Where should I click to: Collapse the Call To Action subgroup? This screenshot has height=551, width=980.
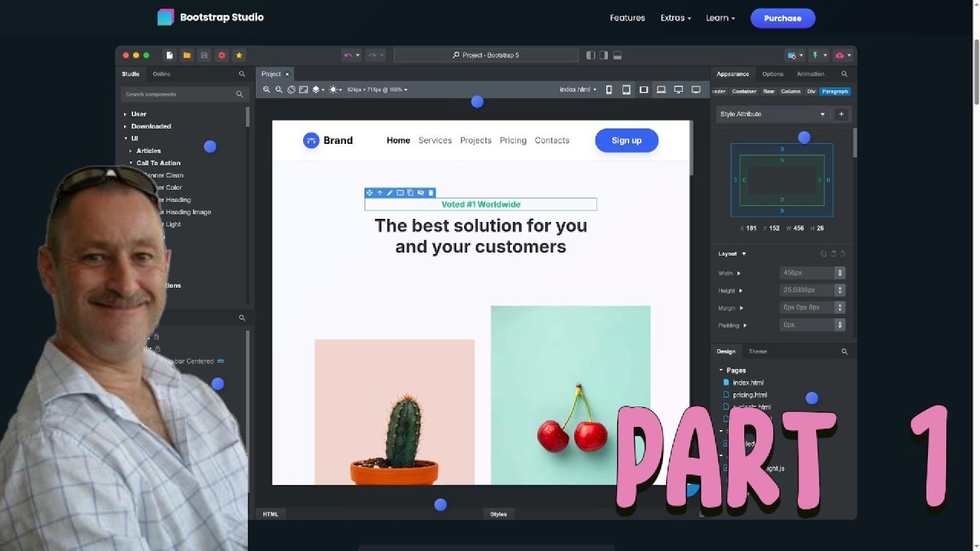point(131,163)
